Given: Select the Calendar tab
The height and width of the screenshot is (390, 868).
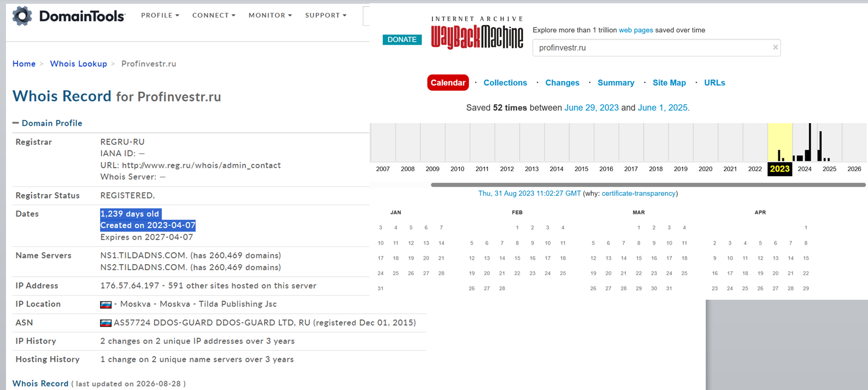Looking at the screenshot, I should [x=448, y=83].
